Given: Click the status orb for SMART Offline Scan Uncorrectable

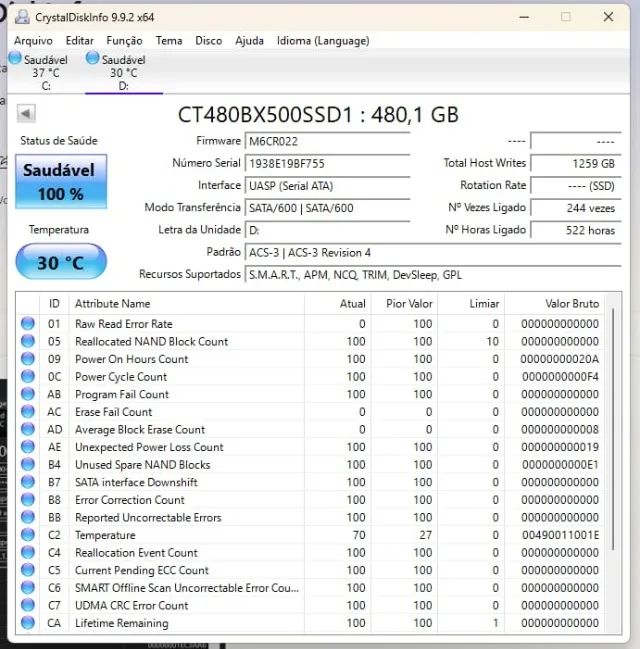Looking at the screenshot, I should pos(28,587).
